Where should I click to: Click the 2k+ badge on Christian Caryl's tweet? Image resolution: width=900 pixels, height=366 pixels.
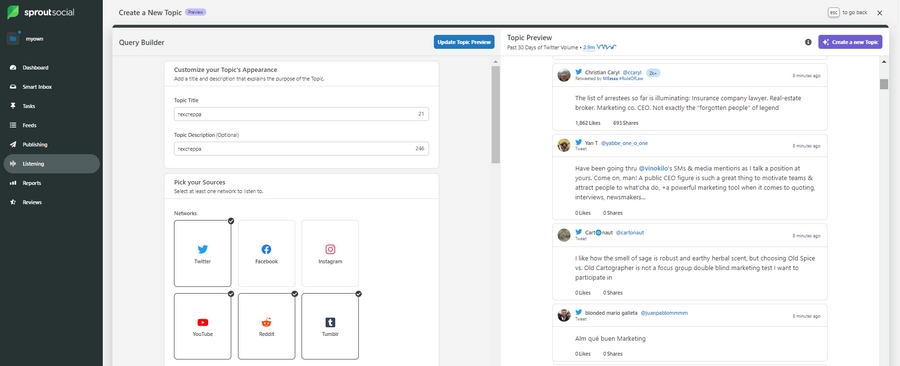pyautogui.click(x=653, y=73)
